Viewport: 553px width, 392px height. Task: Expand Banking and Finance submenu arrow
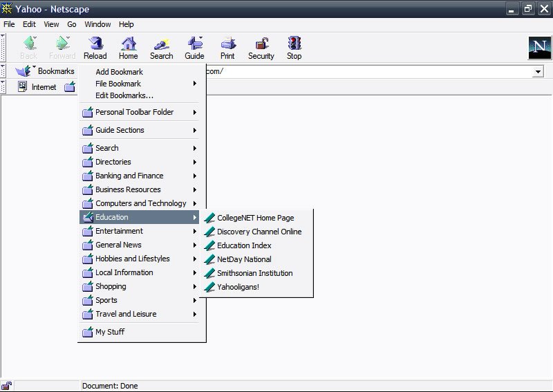[194, 176]
